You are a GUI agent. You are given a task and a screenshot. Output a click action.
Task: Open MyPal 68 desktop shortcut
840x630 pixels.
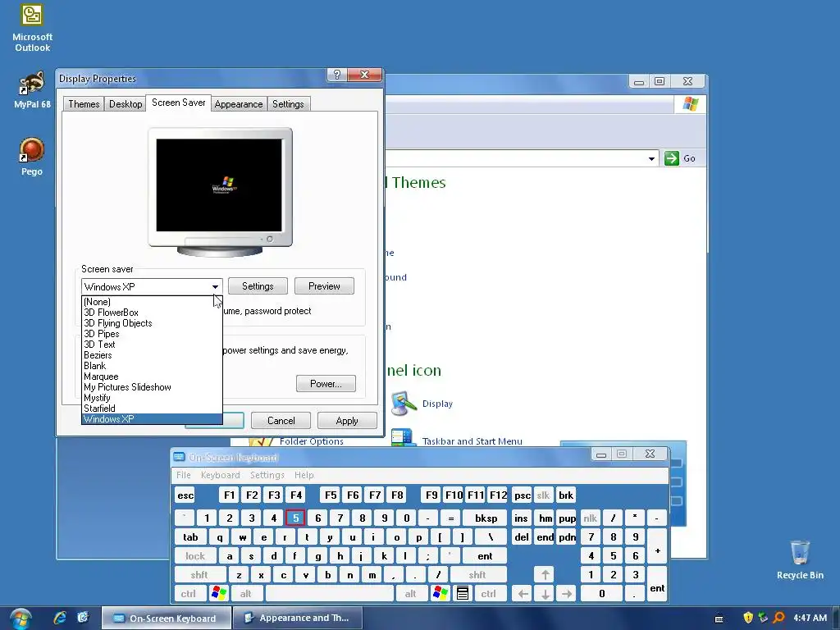(32, 90)
